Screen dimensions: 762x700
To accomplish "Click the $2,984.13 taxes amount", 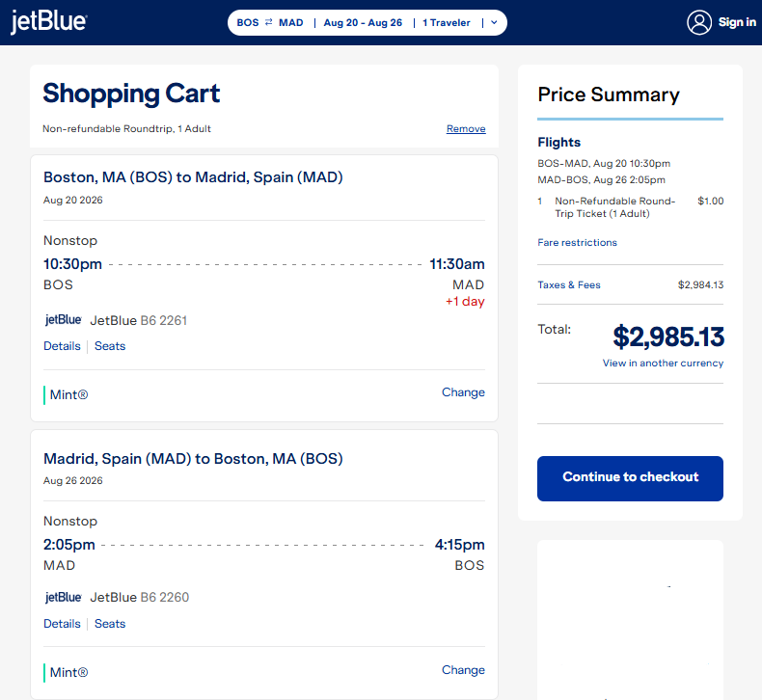I will [x=701, y=284].
